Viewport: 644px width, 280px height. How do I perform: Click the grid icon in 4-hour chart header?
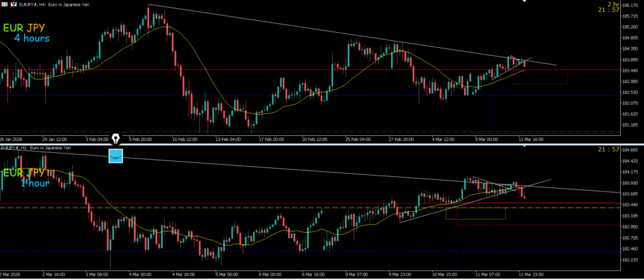pyautogui.click(x=4, y=4)
